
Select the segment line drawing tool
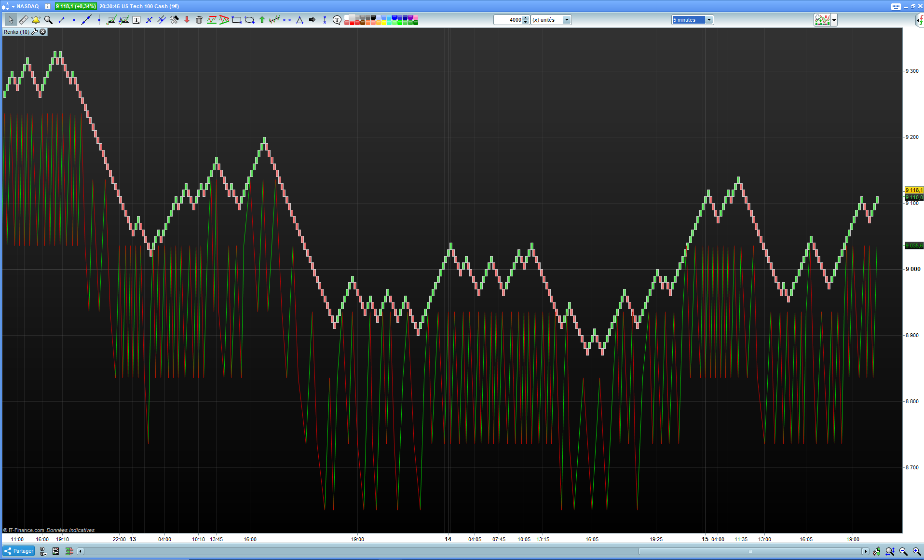[61, 20]
